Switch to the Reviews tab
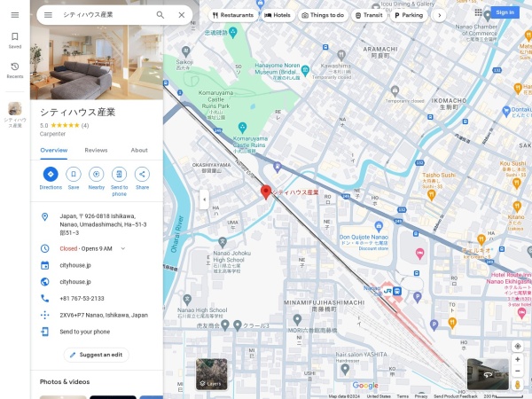The image size is (532, 399). [96, 151]
